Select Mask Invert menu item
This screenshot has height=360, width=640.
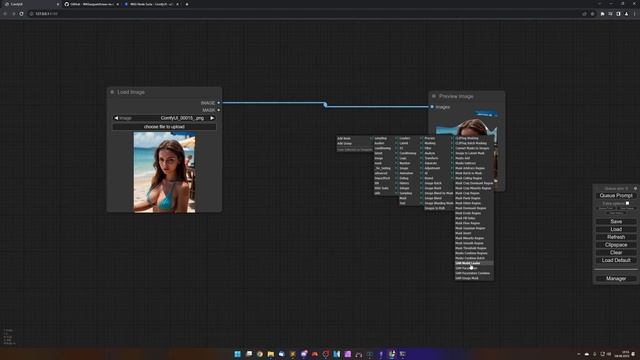click(474, 233)
